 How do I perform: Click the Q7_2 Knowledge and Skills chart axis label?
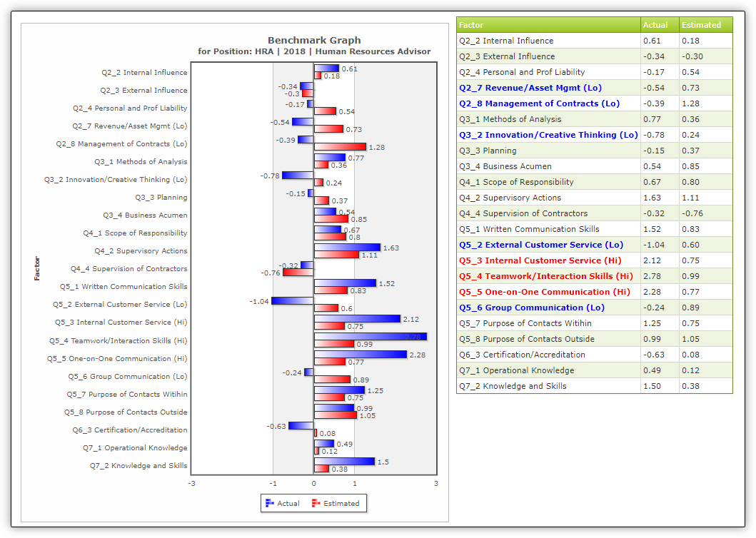pos(138,465)
